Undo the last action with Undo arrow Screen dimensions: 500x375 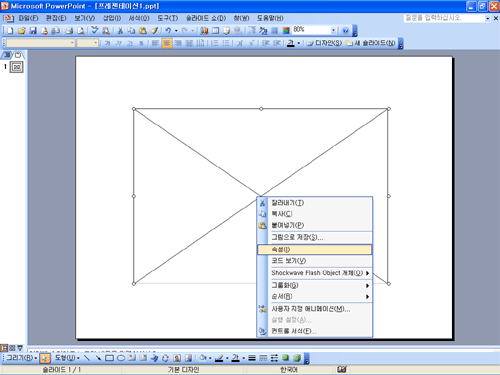pyautogui.click(x=168, y=31)
